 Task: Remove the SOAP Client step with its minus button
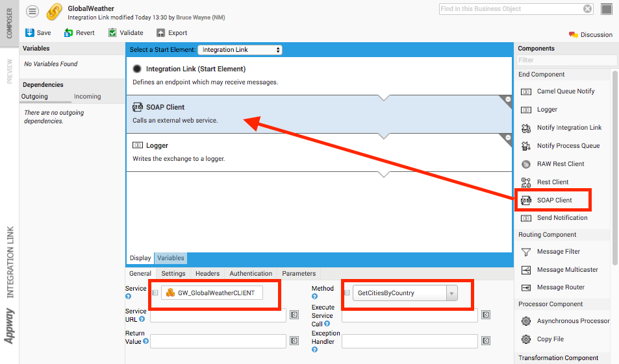pos(508,99)
